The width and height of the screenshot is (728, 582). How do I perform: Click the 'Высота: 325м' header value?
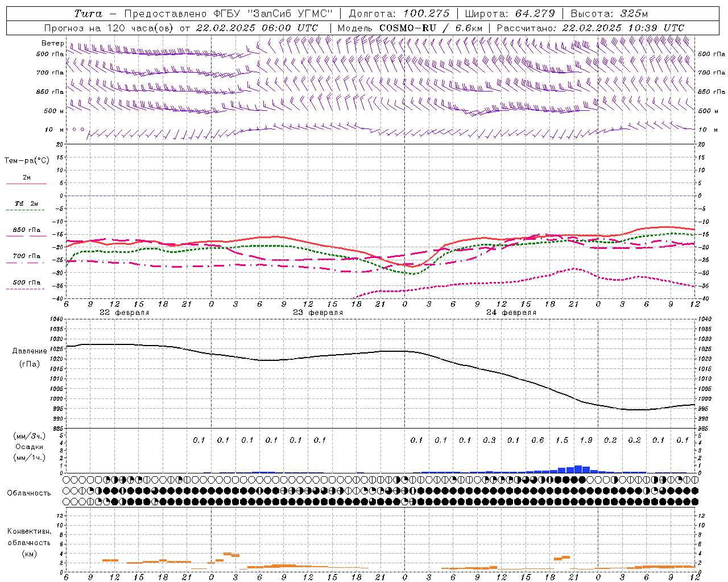pyautogui.click(x=609, y=14)
